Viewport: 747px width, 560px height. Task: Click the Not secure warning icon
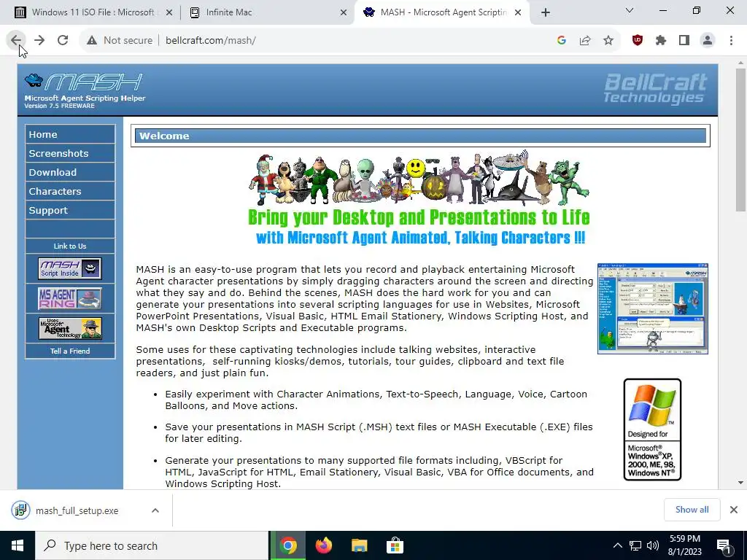point(92,41)
